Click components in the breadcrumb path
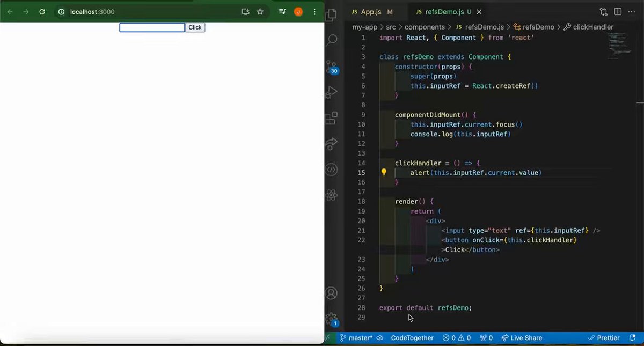The height and width of the screenshot is (346, 644). point(425,27)
